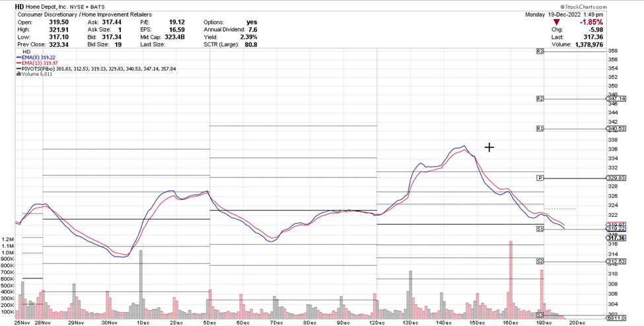Click the Mkt Cap value 323.4B
This screenshot has height=326, width=644.
point(175,37)
